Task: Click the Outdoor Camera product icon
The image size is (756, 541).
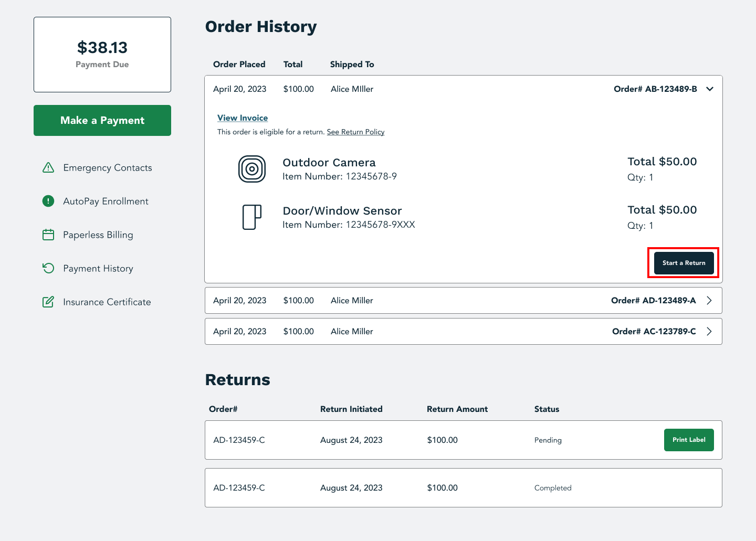Action: 252,169
